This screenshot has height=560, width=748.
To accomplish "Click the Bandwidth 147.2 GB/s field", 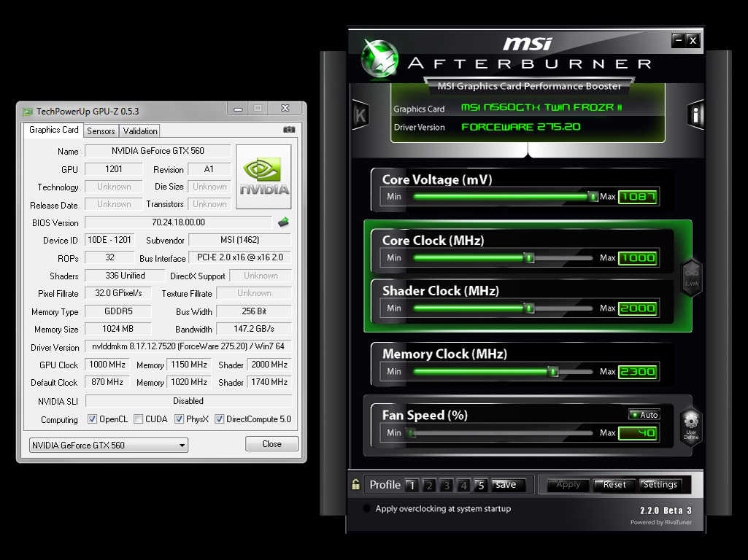I will pos(254,329).
